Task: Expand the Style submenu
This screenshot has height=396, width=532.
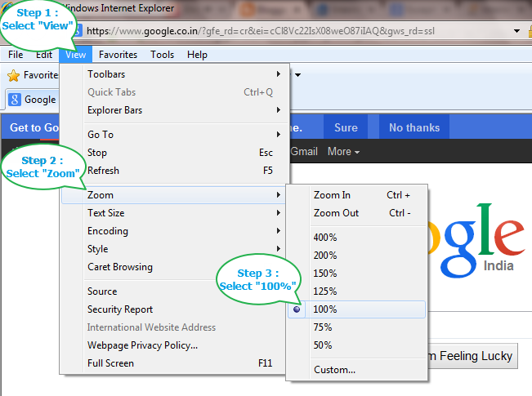Action: pyautogui.click(x=173, y=249)
